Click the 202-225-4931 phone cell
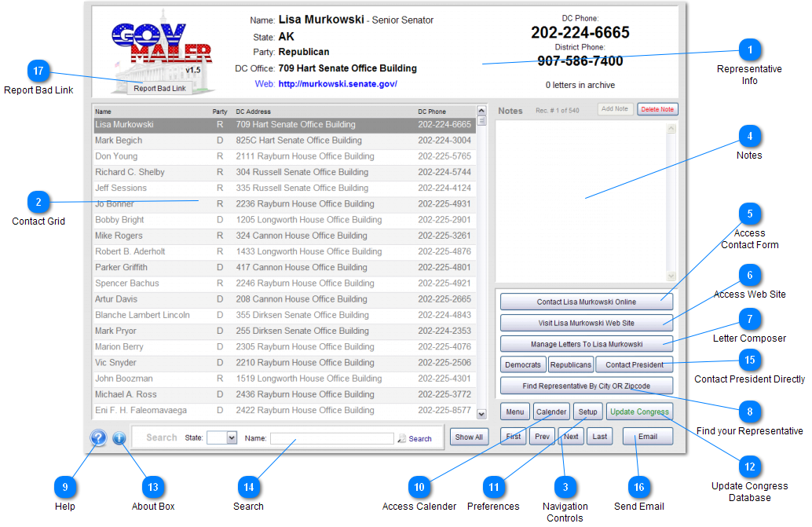812x527 pixels. (444, 204)
